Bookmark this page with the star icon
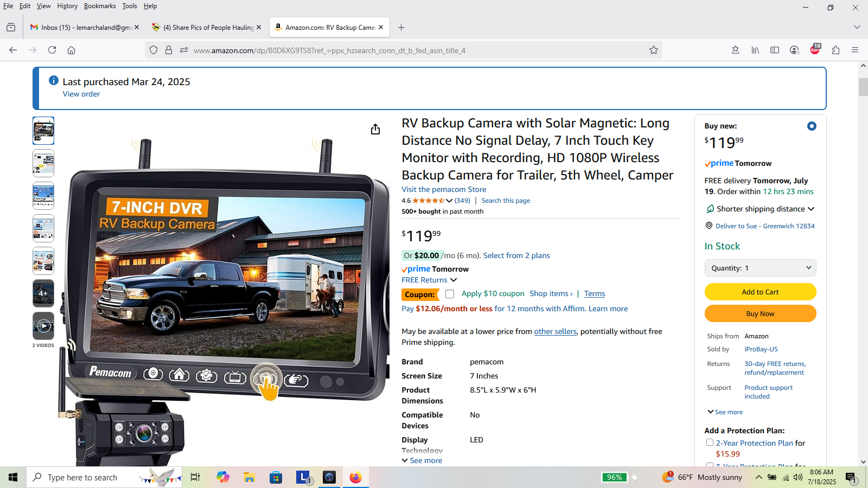This screenshot has width=868, height=488. point(654,50)
